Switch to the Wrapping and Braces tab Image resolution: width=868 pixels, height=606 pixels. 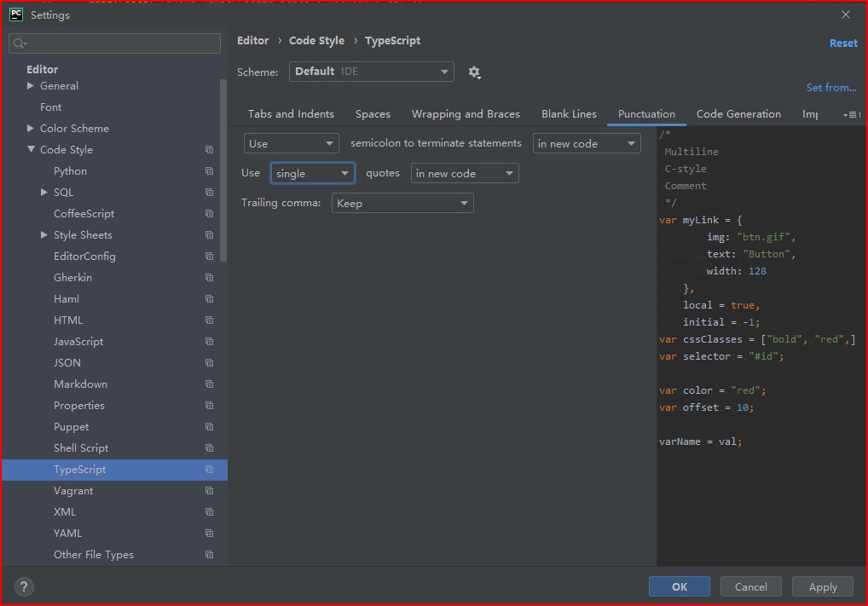point(465,114)
